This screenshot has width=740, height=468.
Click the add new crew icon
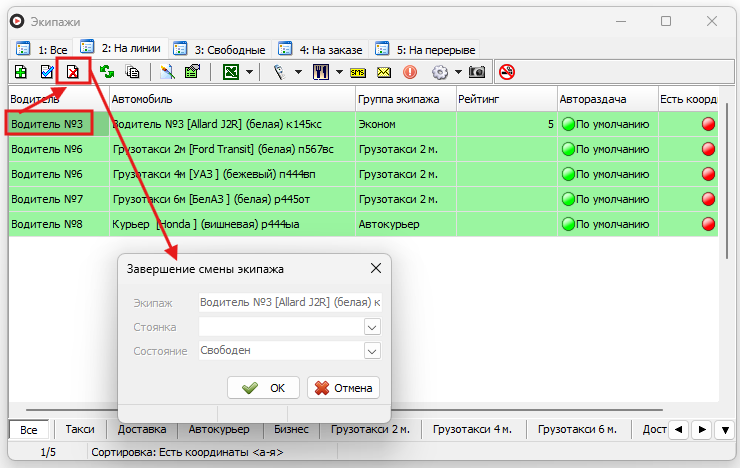point(21,72)
